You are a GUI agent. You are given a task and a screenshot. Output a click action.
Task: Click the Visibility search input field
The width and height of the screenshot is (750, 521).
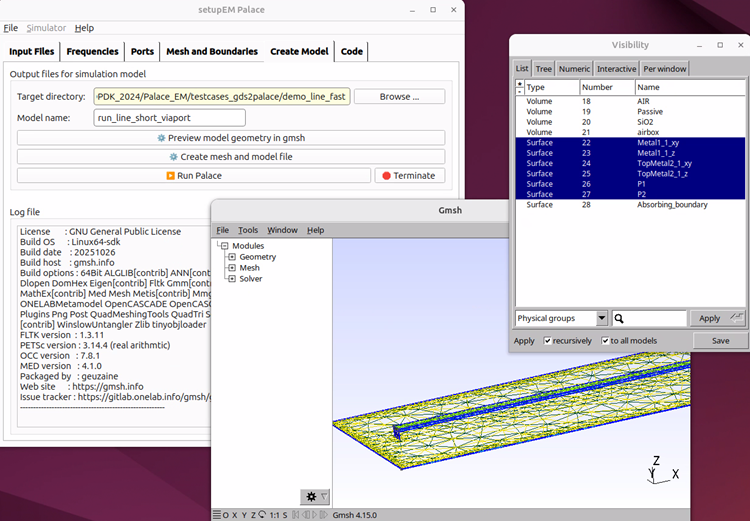click(x=649, y=318)
